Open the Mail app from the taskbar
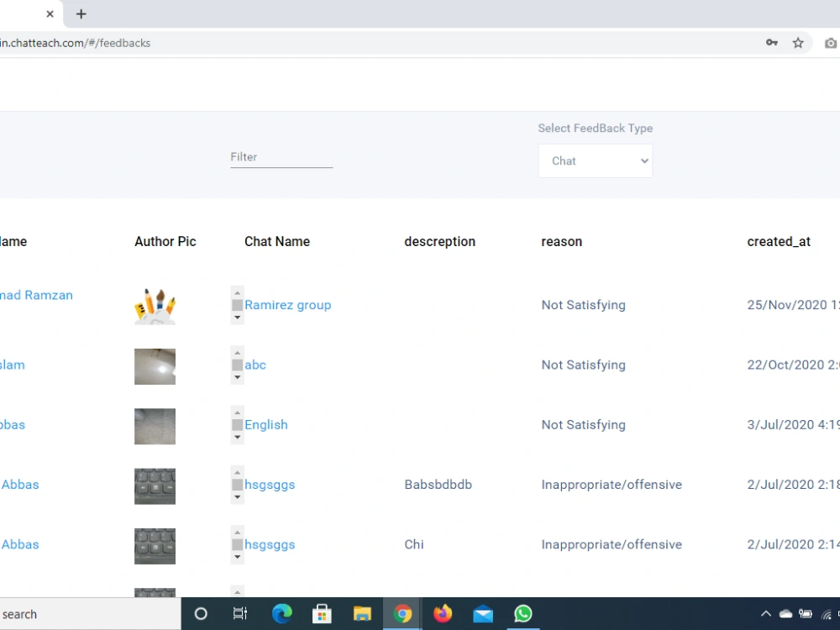The width and height of the screenshot is (840, 630). [x=483, y=613]
